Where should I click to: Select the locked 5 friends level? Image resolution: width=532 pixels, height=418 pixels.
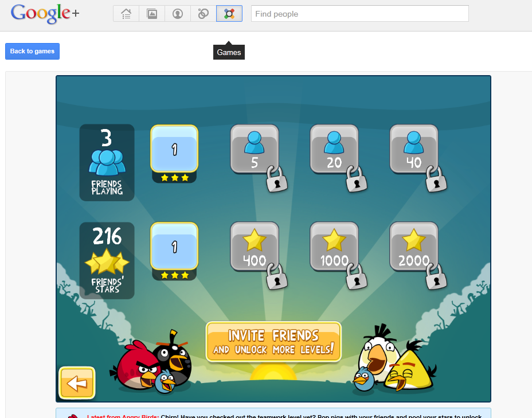255,149
